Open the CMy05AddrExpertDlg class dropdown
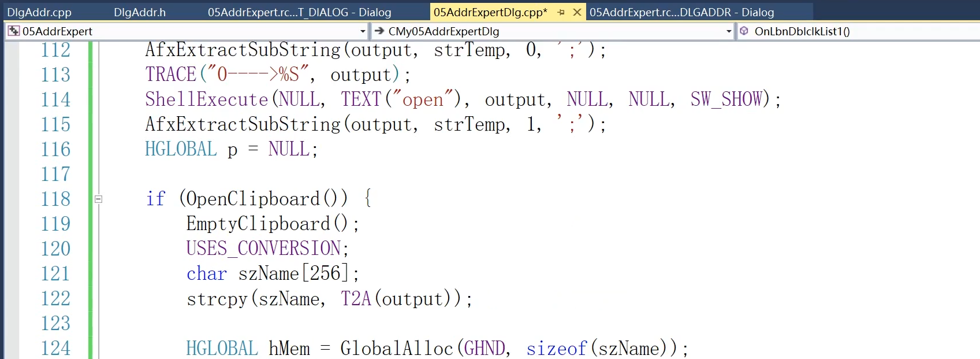Screen dimensions: 980x359 (x=729, y=31)
